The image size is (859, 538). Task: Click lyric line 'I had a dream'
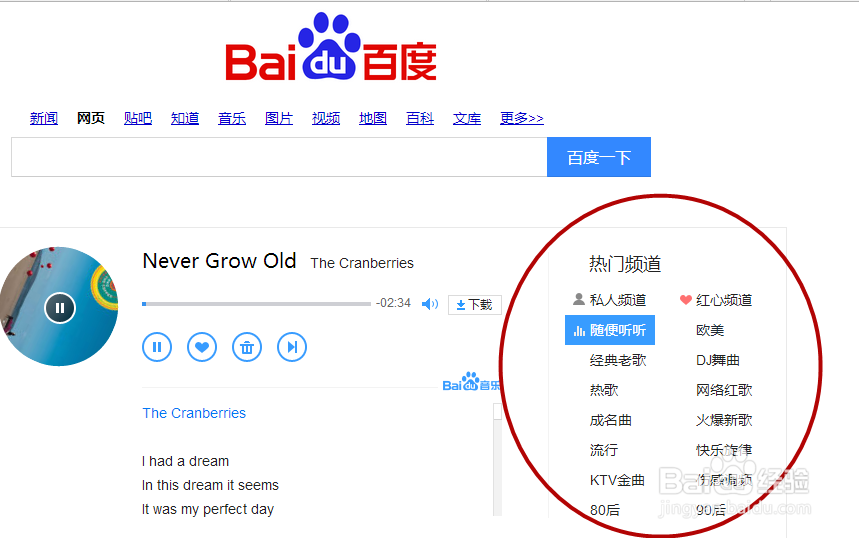[x=185, y=461]
